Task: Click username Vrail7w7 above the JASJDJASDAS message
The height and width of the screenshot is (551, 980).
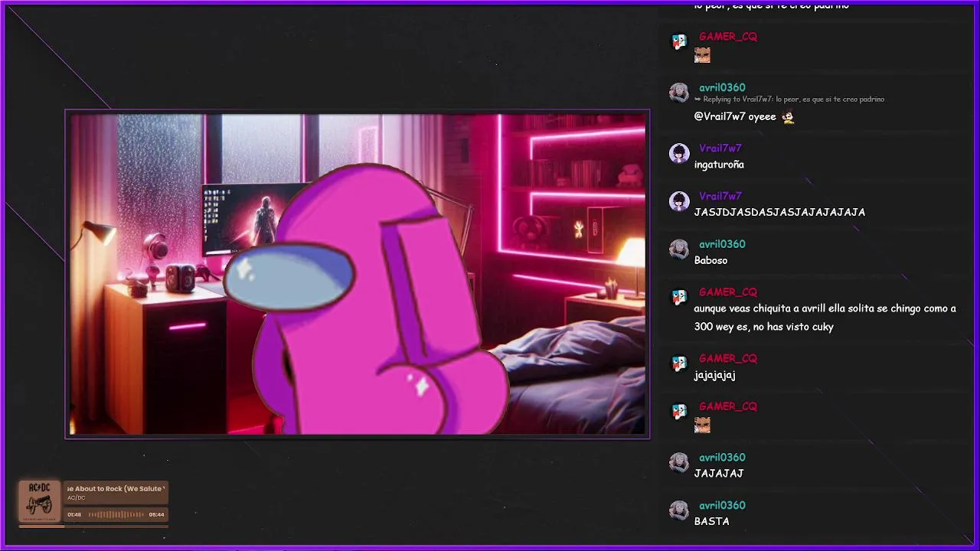Action: point(720,196)
